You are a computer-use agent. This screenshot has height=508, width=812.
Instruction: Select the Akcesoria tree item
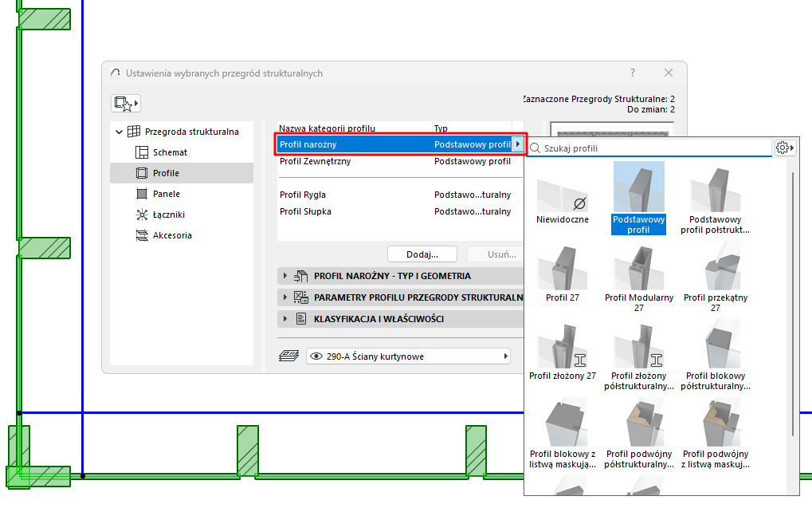pyautogui.click(x=172, y=235)
